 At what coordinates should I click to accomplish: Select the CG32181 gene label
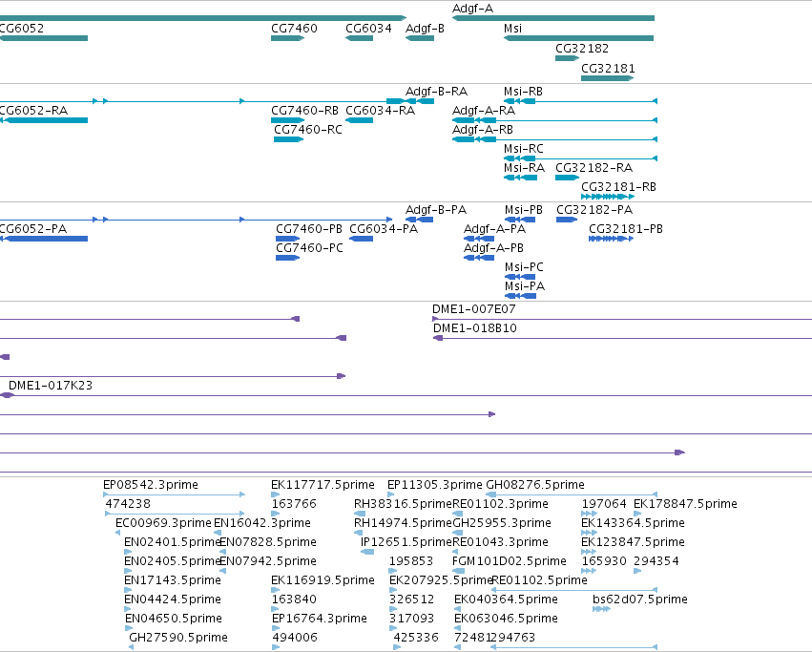[608, 69]
